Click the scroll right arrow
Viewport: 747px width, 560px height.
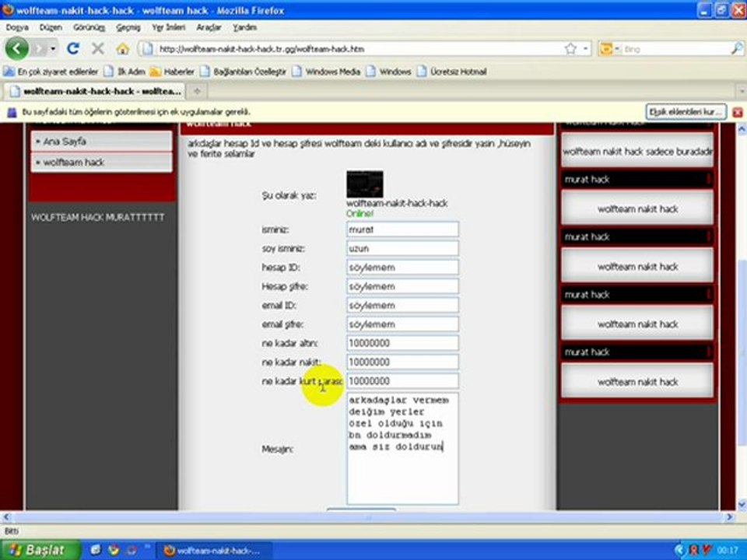[x=730, y=516]
